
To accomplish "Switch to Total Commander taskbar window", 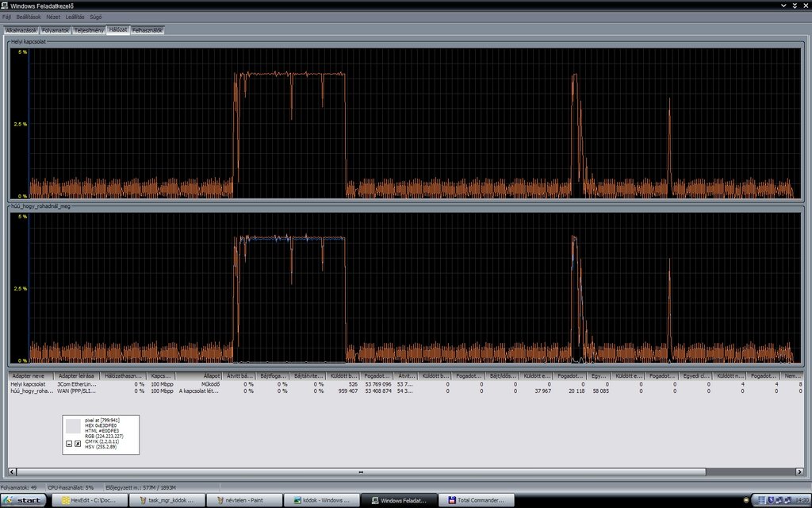I will coord(477,500).
